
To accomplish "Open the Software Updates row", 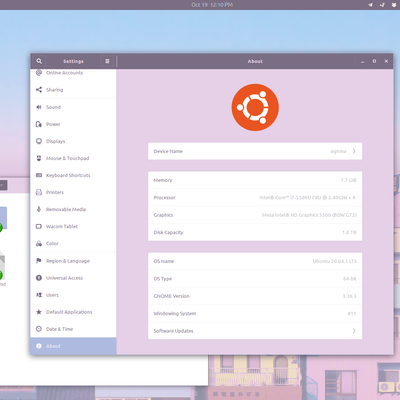I will coord(255,331).
